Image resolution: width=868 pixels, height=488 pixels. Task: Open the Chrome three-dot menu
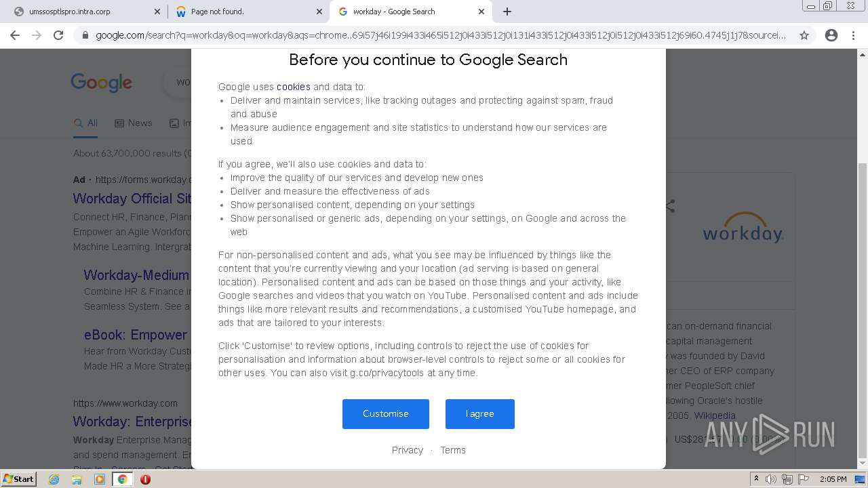[853, 35]
